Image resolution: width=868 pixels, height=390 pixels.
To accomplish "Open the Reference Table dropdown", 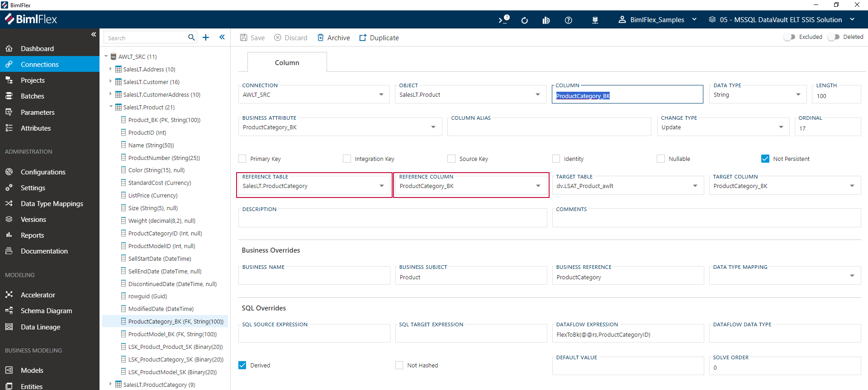I will click(x=382, y=186).
